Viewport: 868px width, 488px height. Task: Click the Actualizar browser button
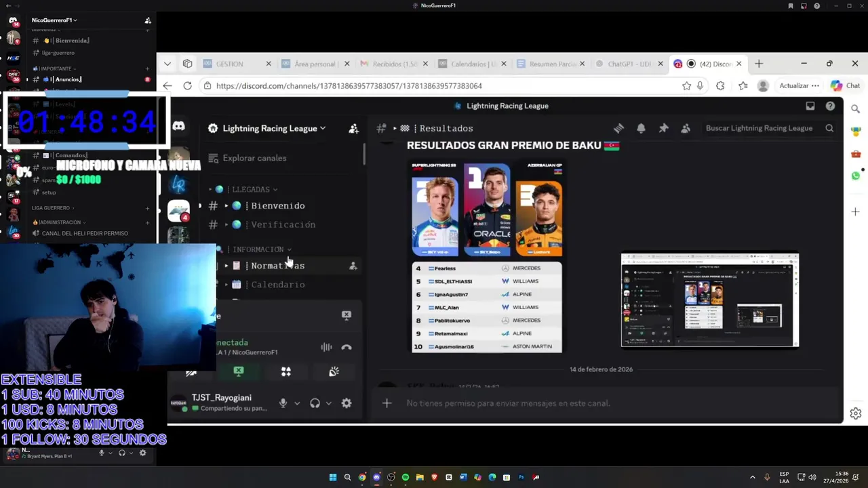pyautogui.click(x=799, y=85)
